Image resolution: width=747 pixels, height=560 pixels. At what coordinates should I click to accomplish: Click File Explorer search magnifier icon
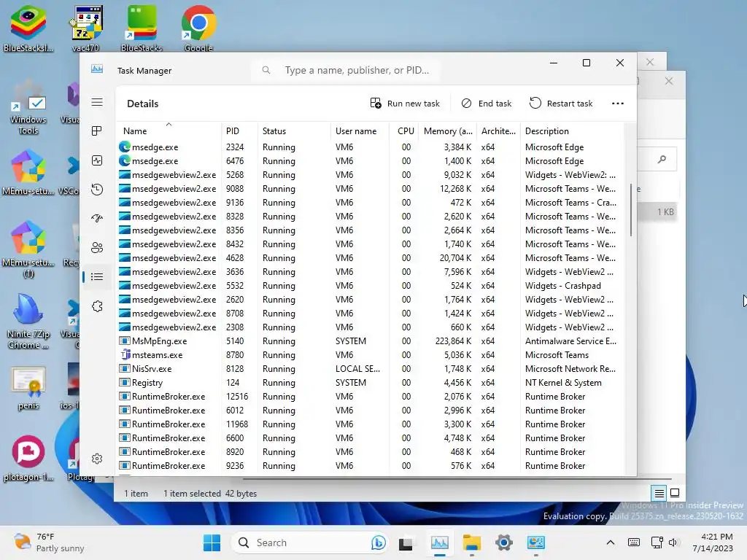(662, 159)
